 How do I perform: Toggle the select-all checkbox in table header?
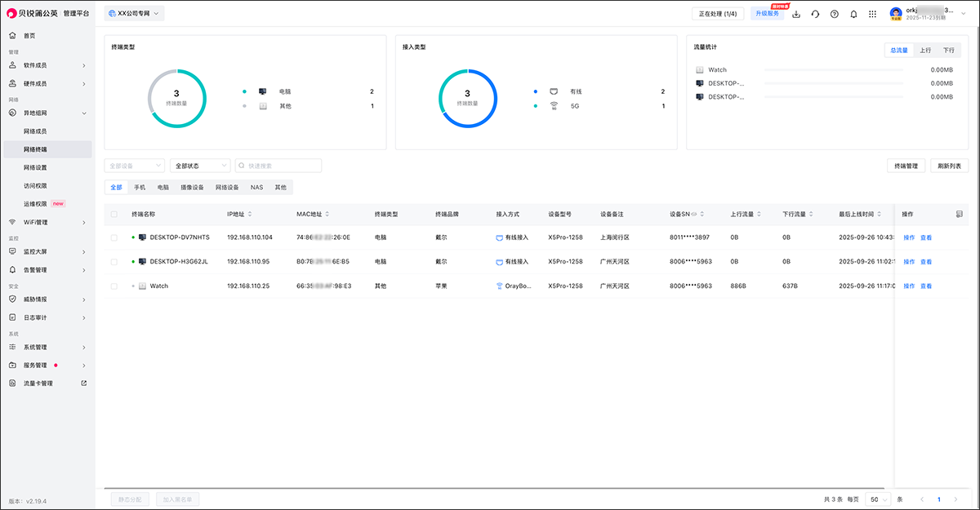[114, 215]
